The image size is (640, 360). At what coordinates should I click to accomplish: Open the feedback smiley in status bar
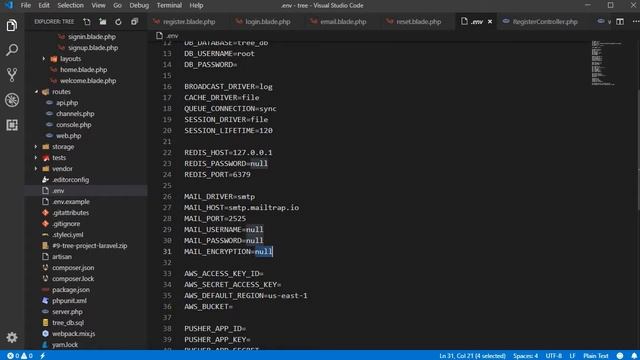[620, 356]
